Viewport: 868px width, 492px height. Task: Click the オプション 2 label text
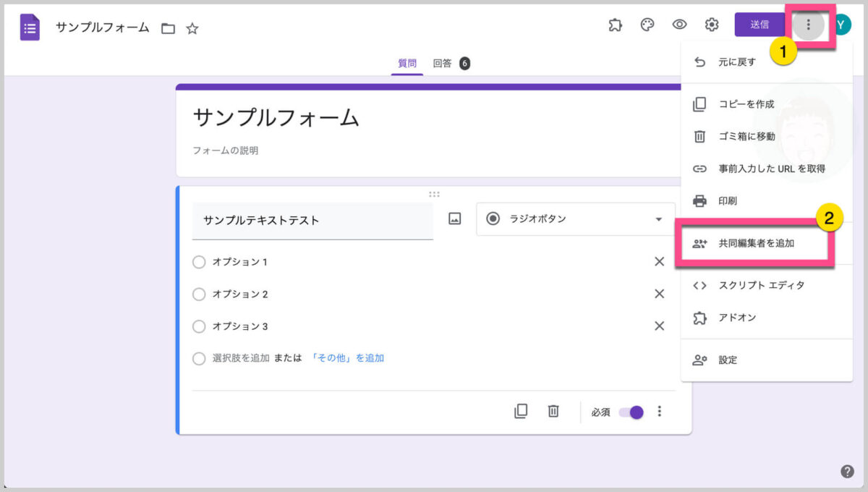240,294
